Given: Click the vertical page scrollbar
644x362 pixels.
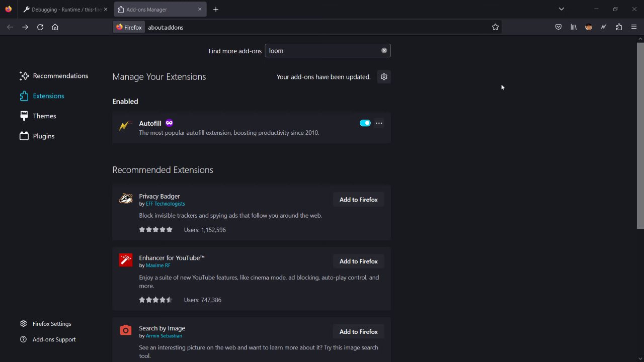Looking at the screenshot, I should coord(640,136).
